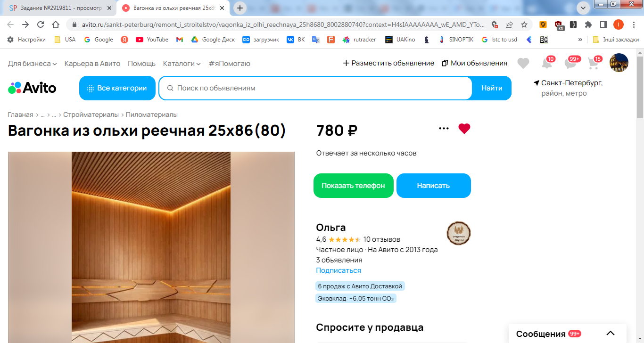Reload the page using the browser refresh icon
Viewport: 644px width, 343px height.
[x=41, y=24]
